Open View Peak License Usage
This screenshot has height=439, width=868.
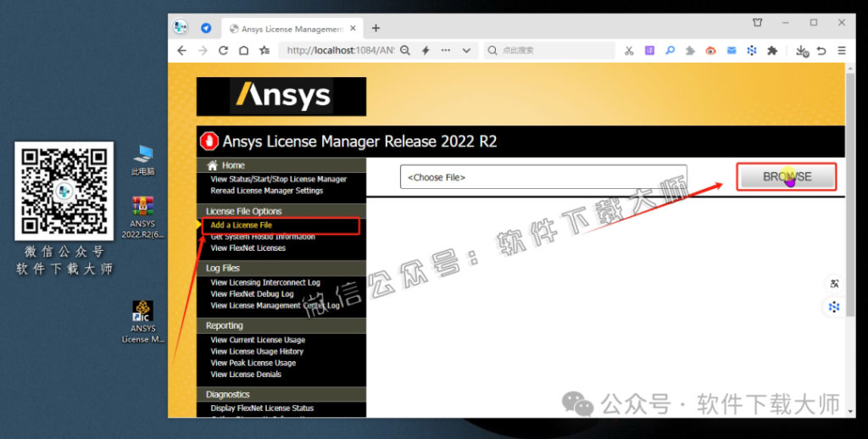tap(253, 364)
